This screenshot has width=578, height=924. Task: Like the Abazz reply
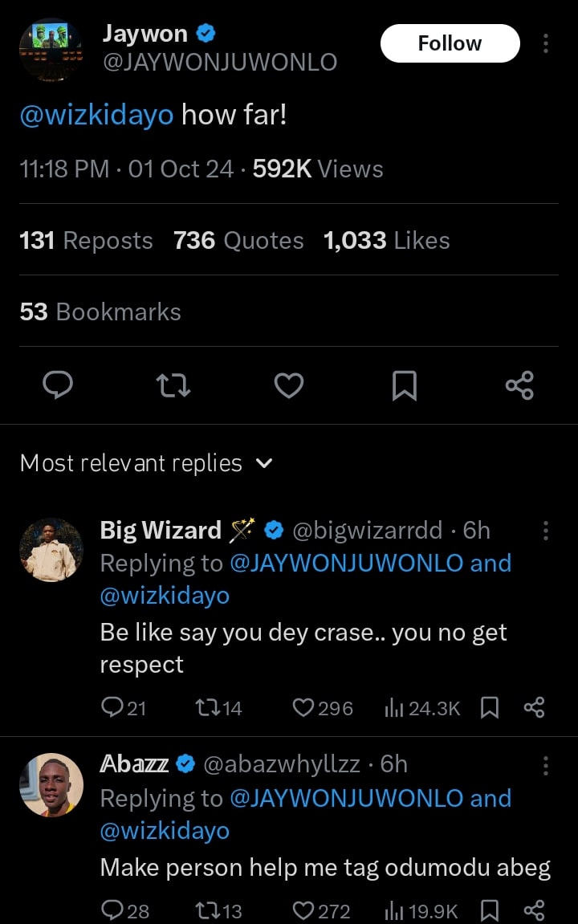point(303,910)
